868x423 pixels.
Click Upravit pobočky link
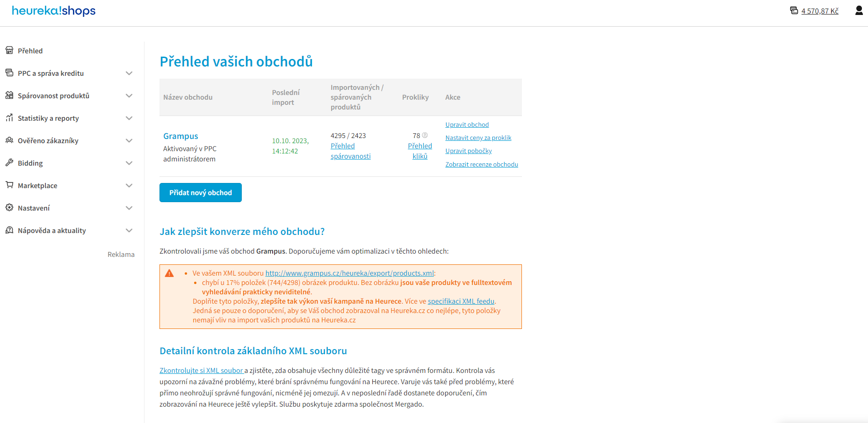tap(468, 151)
